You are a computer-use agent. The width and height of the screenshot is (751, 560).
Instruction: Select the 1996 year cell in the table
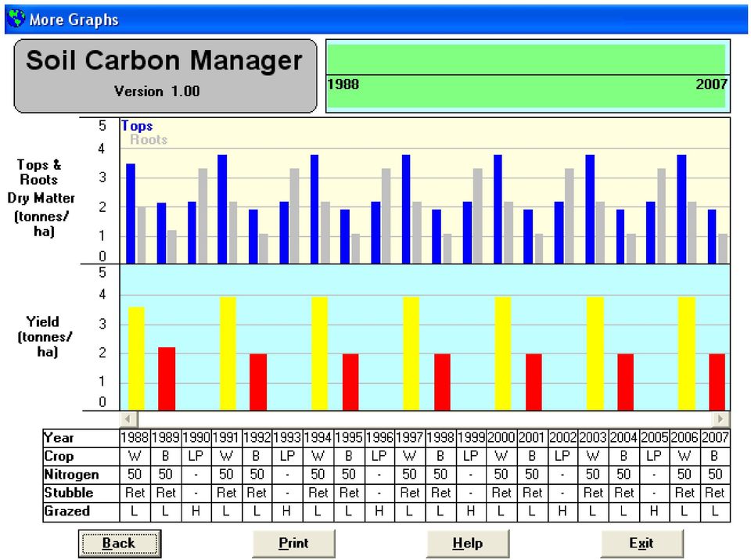tap(379, 438)
